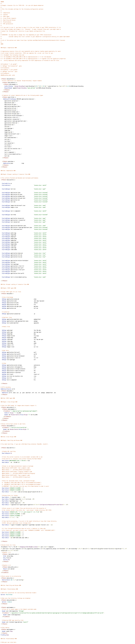Image resolution: width=135 pixels, height=644 pixels.
Task: Click the '# Data interchange' comment
Action: [8, 297]
